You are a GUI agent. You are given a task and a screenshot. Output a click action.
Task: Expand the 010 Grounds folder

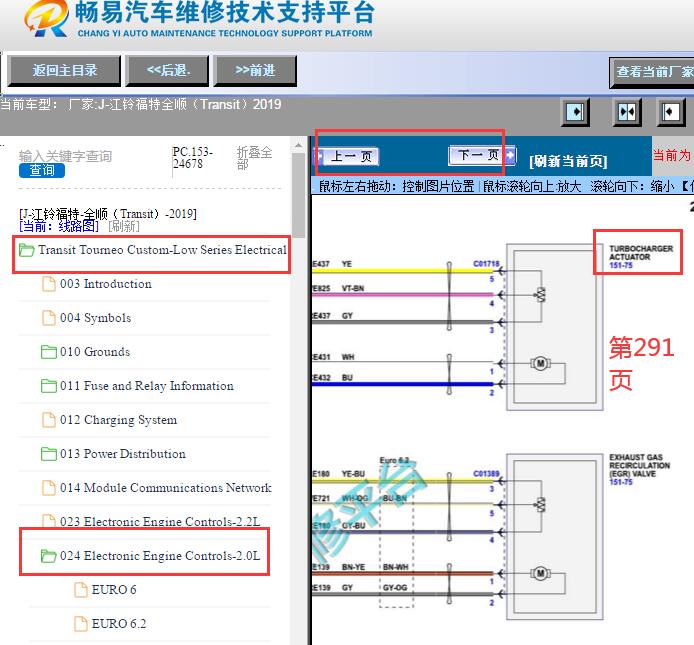[x=95, y=352]
